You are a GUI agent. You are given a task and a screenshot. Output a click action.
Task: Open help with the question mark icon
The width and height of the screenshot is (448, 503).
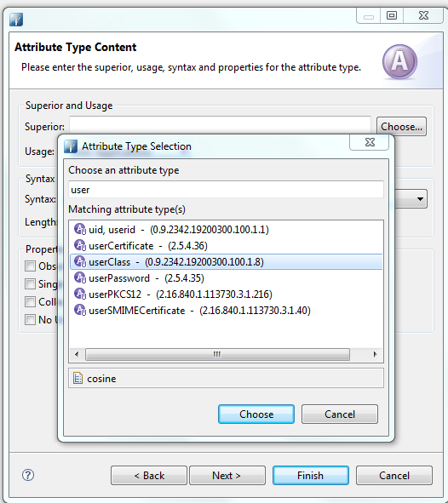tap(28, 475)
